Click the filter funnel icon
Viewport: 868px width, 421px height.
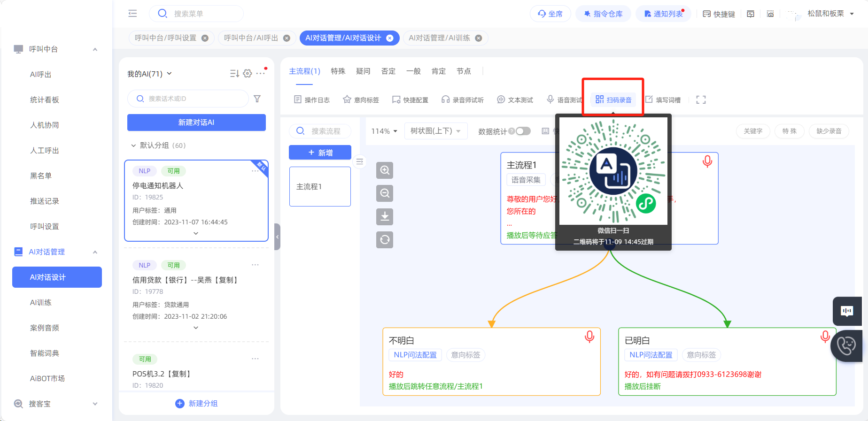(x=257, y=99)
